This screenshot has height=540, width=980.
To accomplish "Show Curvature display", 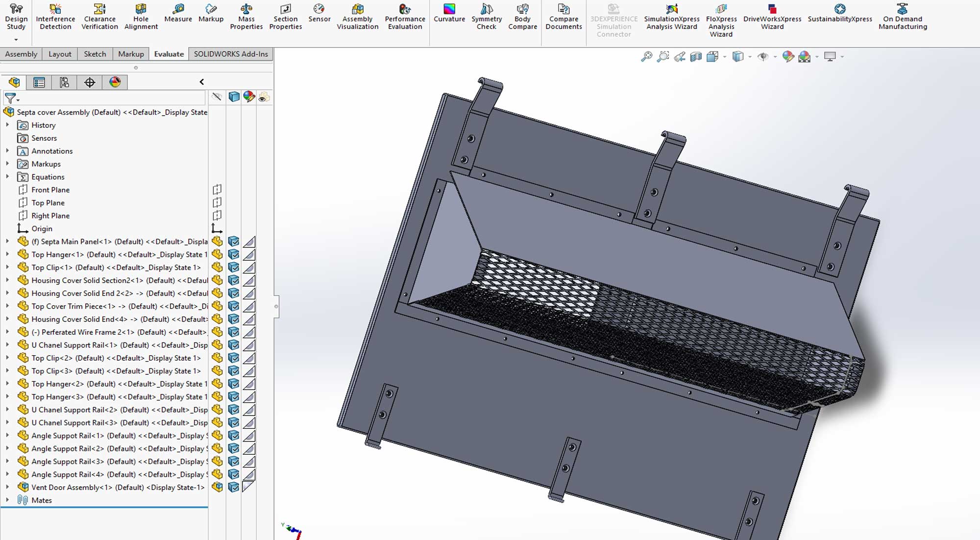I will pyautogui.click(x=449, y=14).
